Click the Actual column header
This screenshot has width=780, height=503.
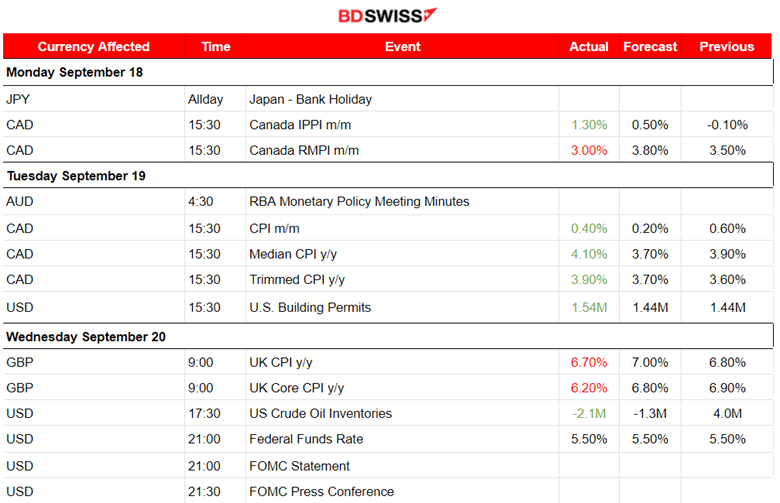[x=588, y=47]
